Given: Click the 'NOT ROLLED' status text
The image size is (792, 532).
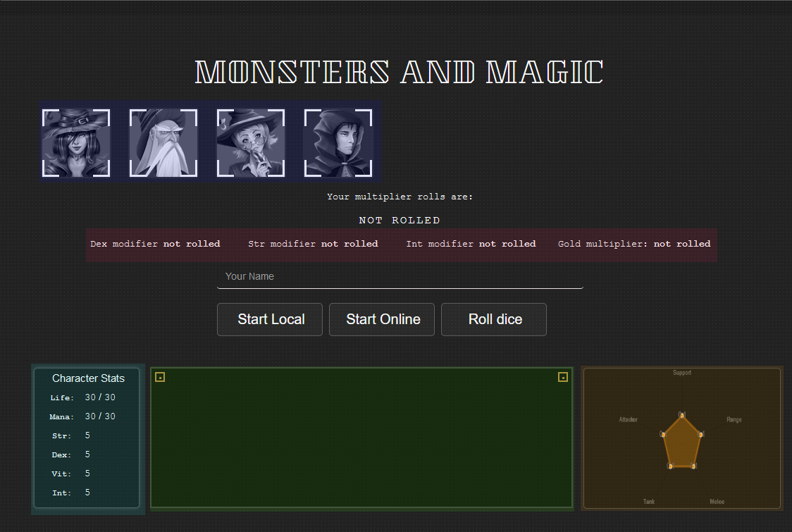Looking at the screenshot, I should [x=400, y=221].
